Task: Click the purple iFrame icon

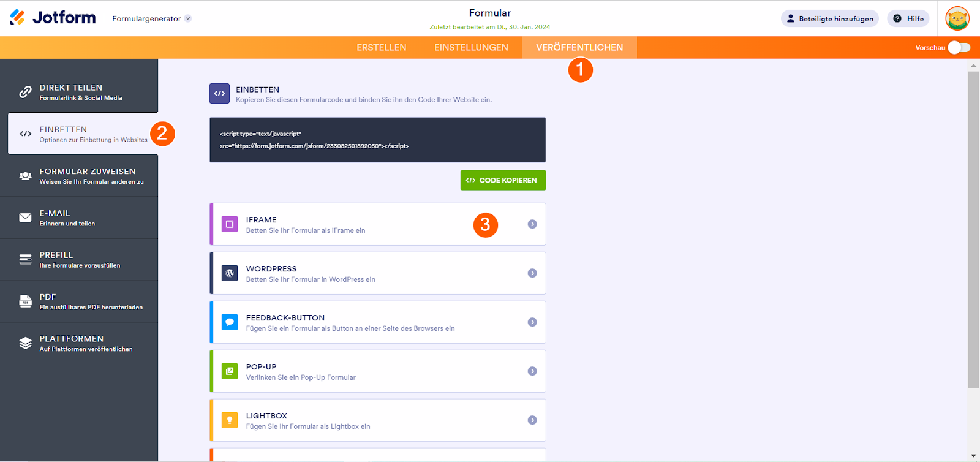Action: coord(230,224)
